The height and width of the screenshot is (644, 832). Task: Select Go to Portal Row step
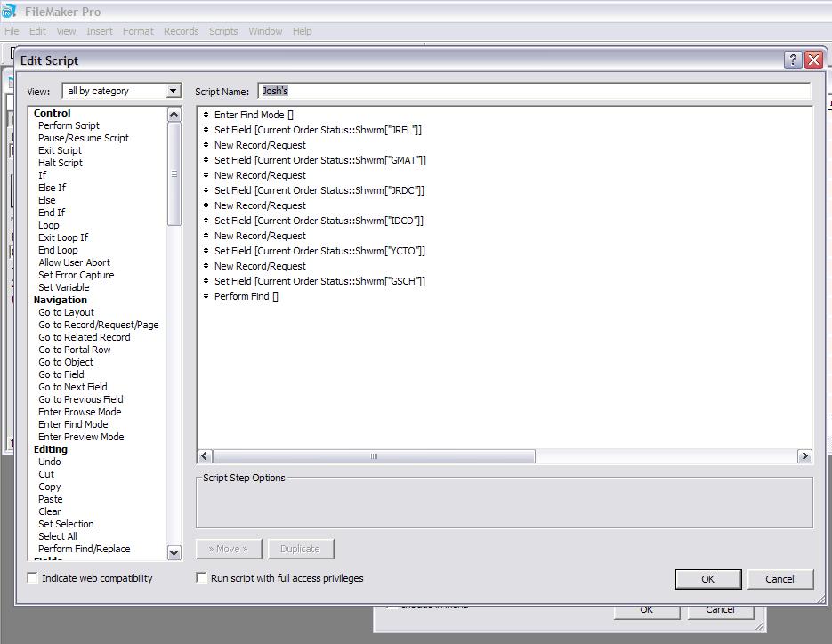(75, 350)
